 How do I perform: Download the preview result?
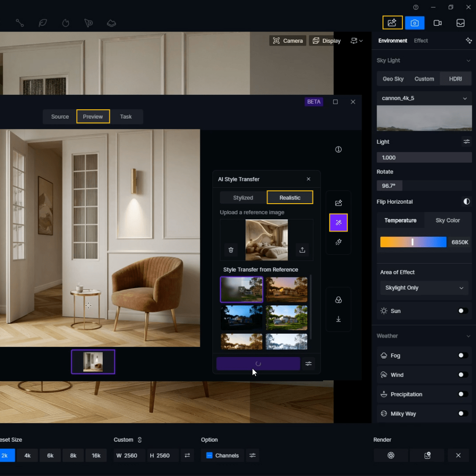tap(338, 319)
